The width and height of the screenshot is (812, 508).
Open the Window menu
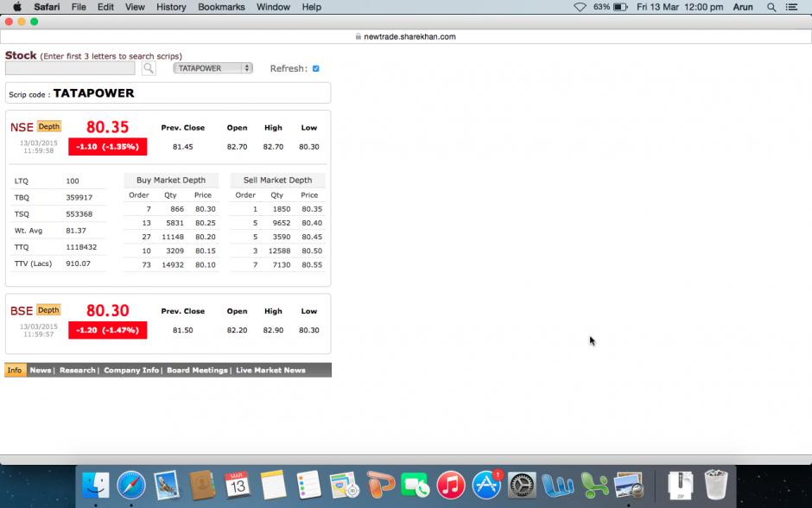tap(273, 7)
